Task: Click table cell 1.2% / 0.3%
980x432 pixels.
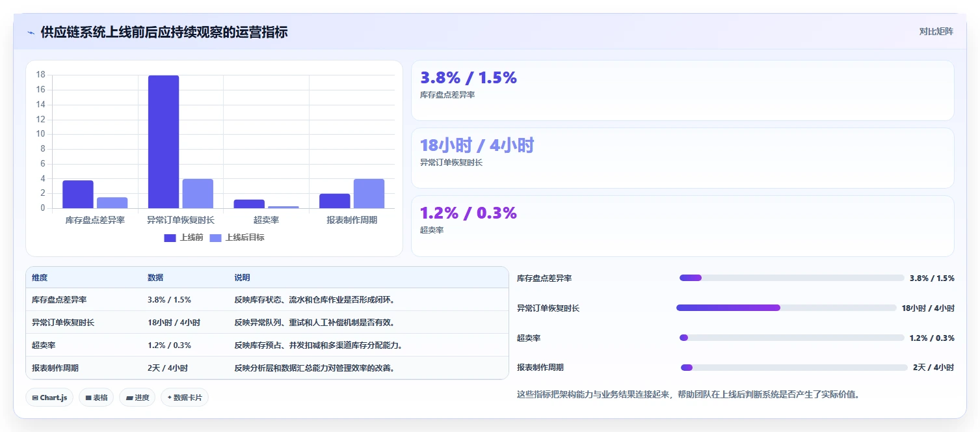Action: (x=169, y=345)
